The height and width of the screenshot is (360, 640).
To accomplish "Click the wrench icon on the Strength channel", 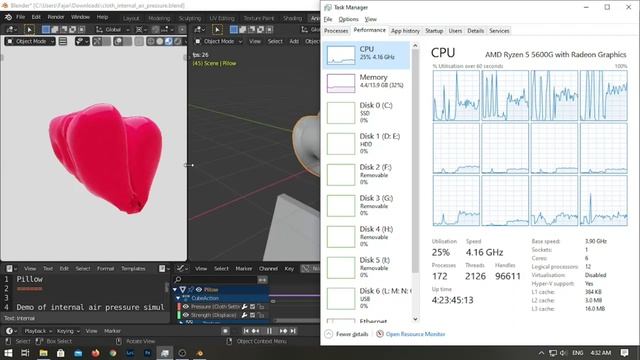I will (244, 315).
